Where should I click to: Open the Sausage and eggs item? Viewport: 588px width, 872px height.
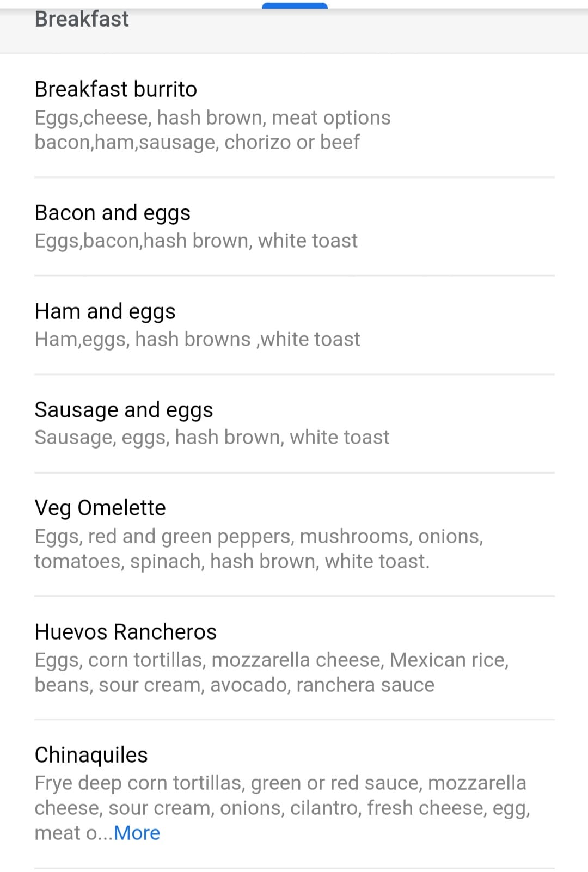(124, 410)
